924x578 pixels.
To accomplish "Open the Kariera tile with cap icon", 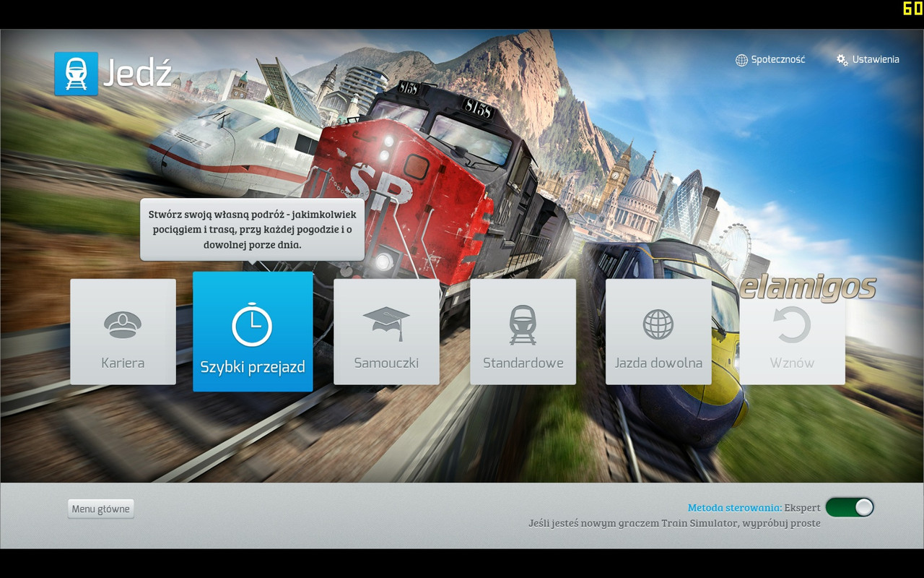I will point(123,332).
